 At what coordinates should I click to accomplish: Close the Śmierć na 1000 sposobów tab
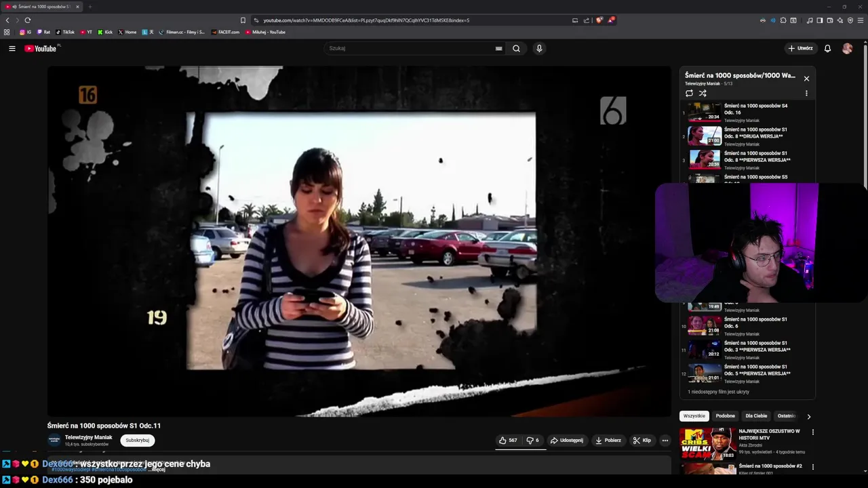tap(77, 7)
